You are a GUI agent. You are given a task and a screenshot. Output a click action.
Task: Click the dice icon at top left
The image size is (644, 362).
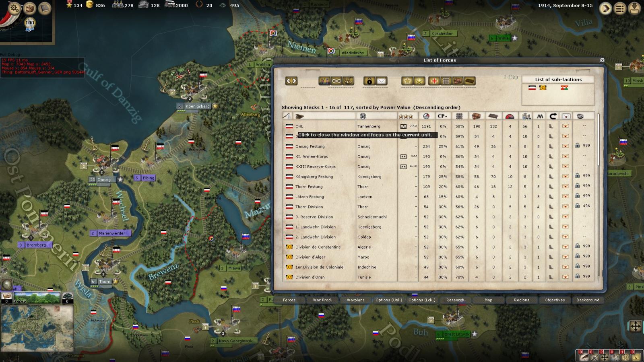pyautogui.click(x=29, y=8)
